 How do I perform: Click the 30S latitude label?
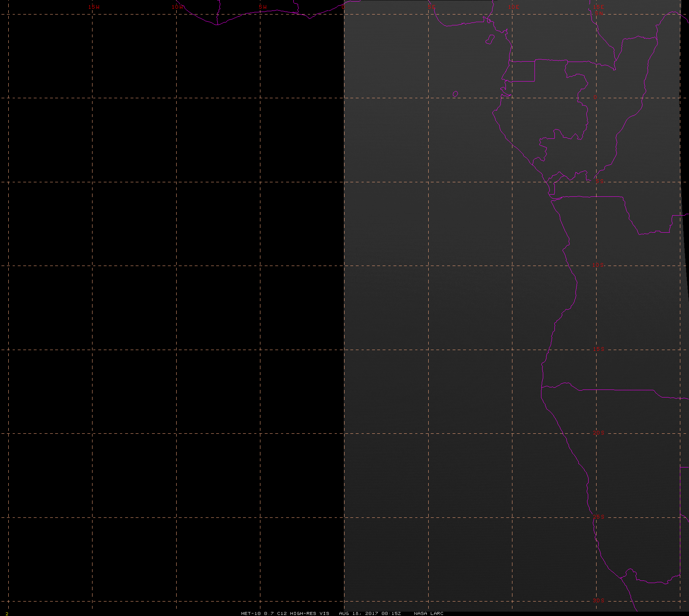click(599, 600)
